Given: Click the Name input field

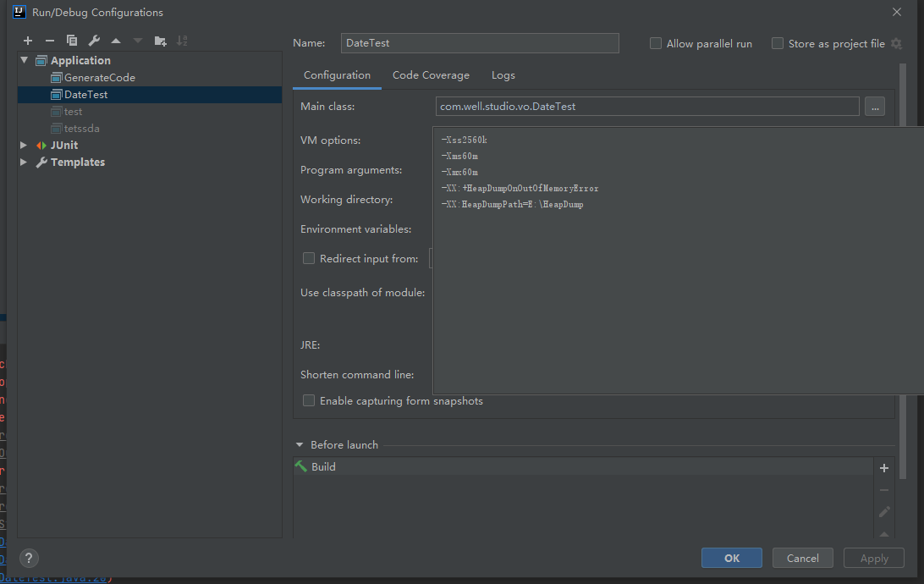Looking at the screenshot, I should 480,43.
